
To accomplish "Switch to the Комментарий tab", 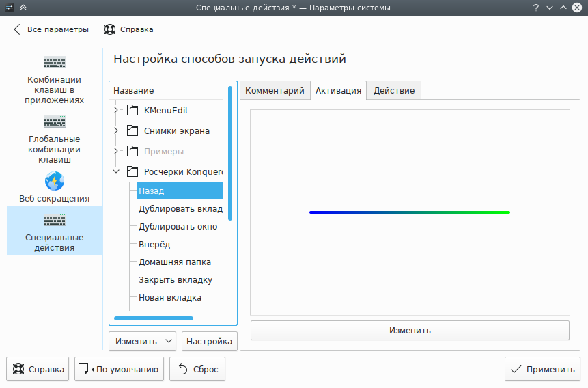I will 275,91.
